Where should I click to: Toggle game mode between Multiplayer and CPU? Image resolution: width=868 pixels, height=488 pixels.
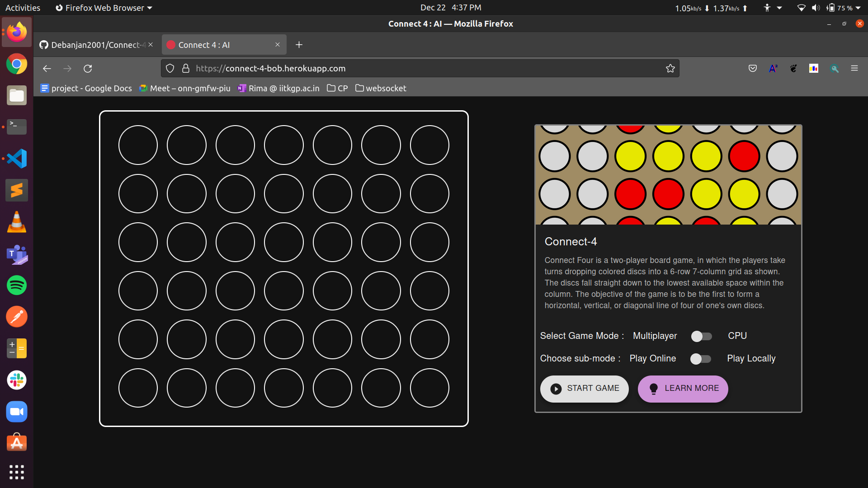click(701, 336)
